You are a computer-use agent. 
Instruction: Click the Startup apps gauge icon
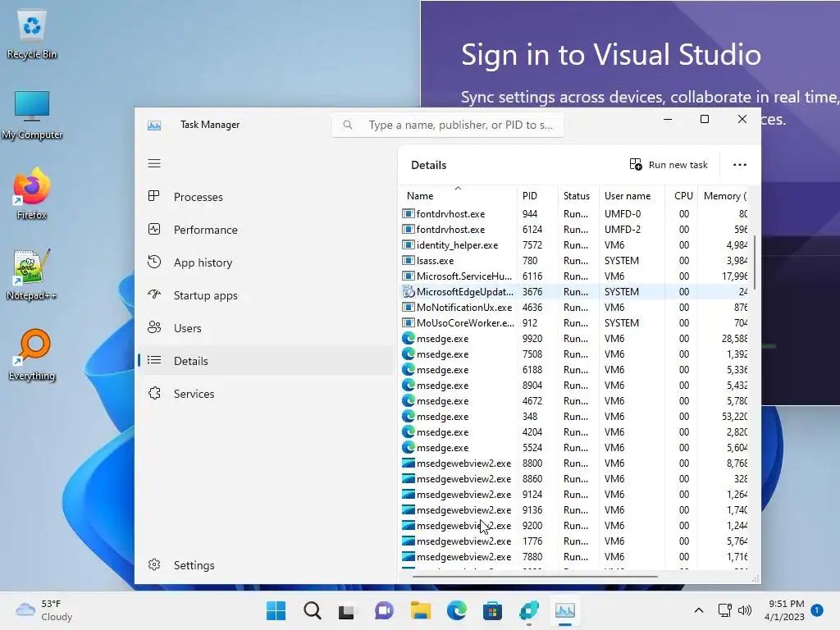(154, 294)
